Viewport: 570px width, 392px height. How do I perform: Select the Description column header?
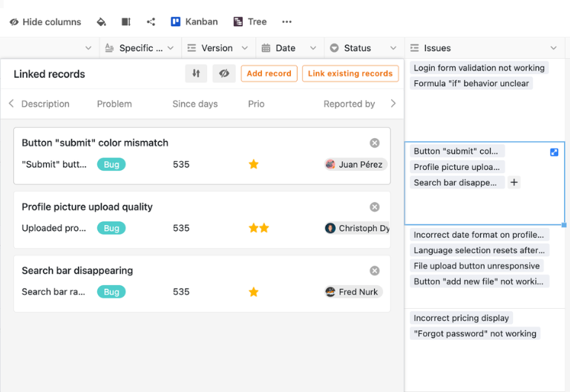[x=45, y=104]
